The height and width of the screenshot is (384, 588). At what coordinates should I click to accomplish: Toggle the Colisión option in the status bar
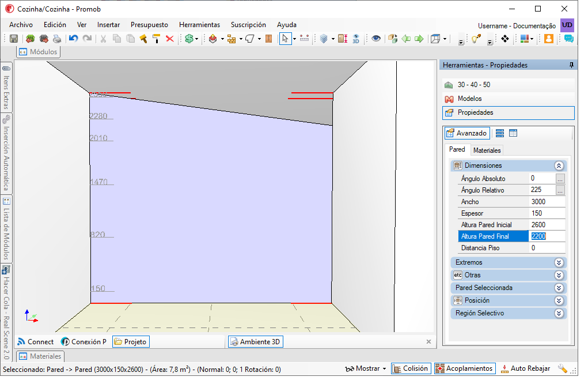tap(411, 368)
